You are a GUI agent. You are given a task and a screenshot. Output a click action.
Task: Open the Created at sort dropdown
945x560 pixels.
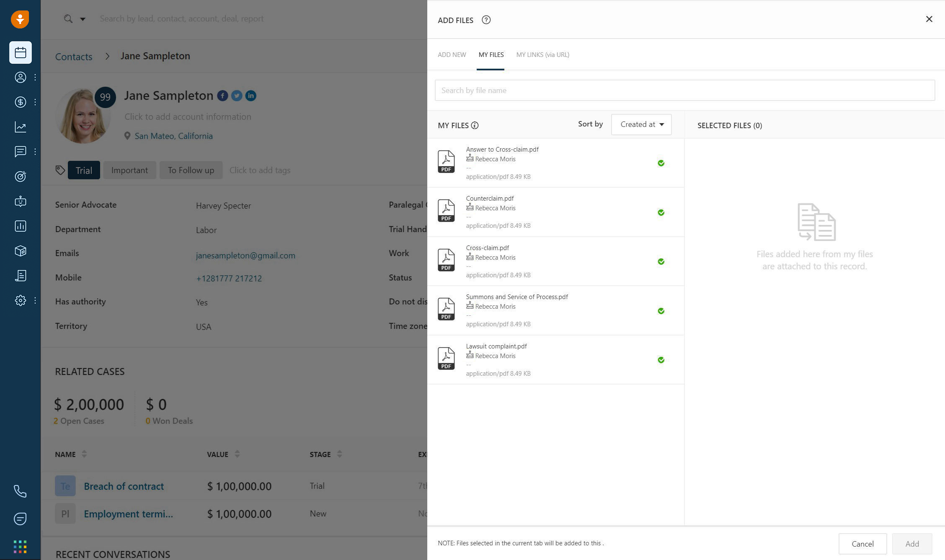pyautogui.click(x=641, y=124)
